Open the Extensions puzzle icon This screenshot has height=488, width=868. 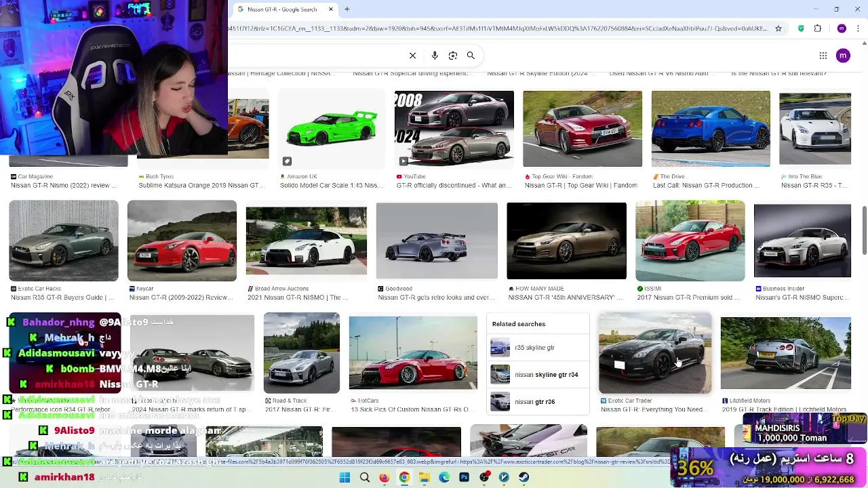817,28
